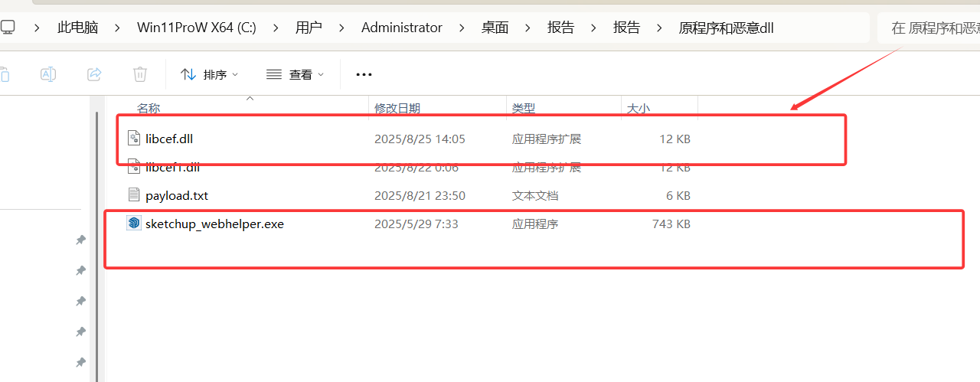Click the 应用程序 type of sketchup_webhelper.exe
980x382 pixels.
pyautogui.click(x=535, y=224)
